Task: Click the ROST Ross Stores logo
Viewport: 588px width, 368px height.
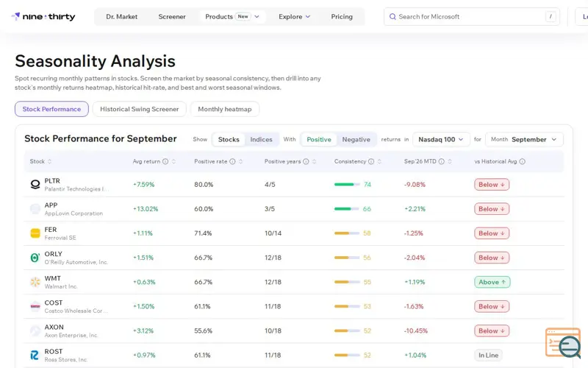Action: point(35,355)
